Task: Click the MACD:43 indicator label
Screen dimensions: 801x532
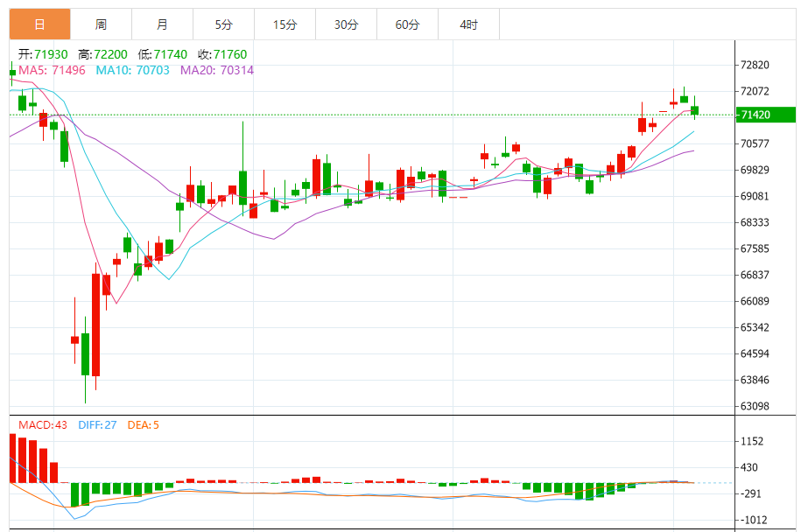Action: tap(43, 424)
